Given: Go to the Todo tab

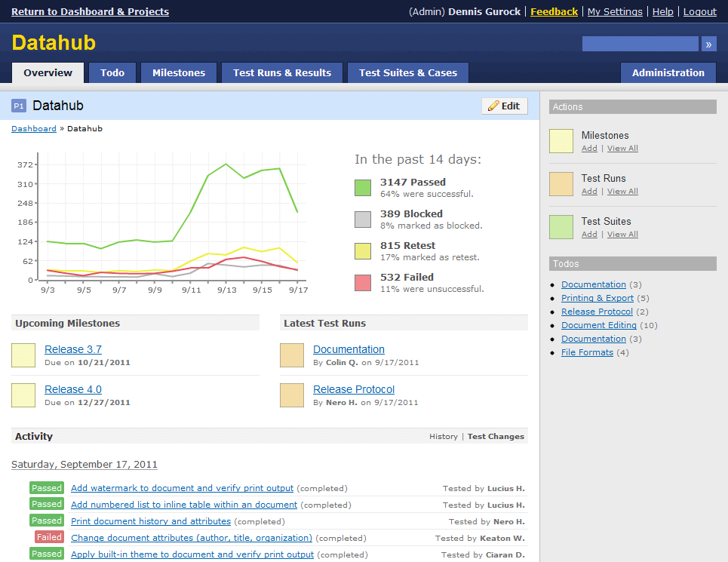Looking at the screenshot, I should point(112,73).
